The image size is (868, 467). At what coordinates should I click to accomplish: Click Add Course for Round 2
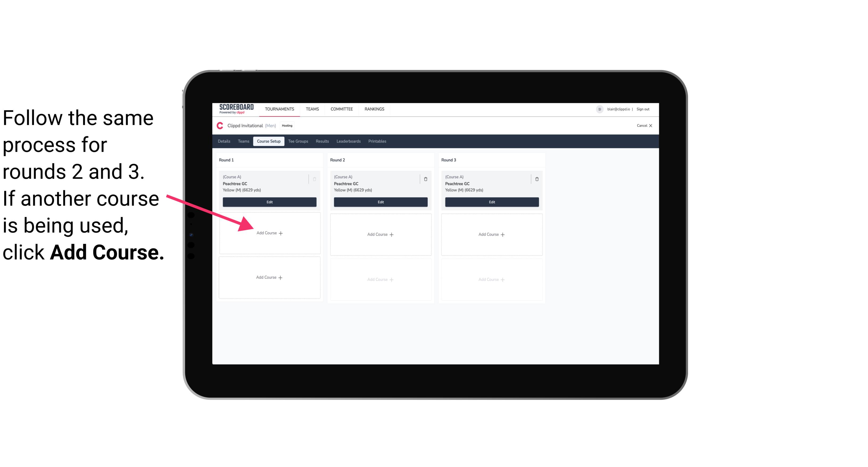380,234
